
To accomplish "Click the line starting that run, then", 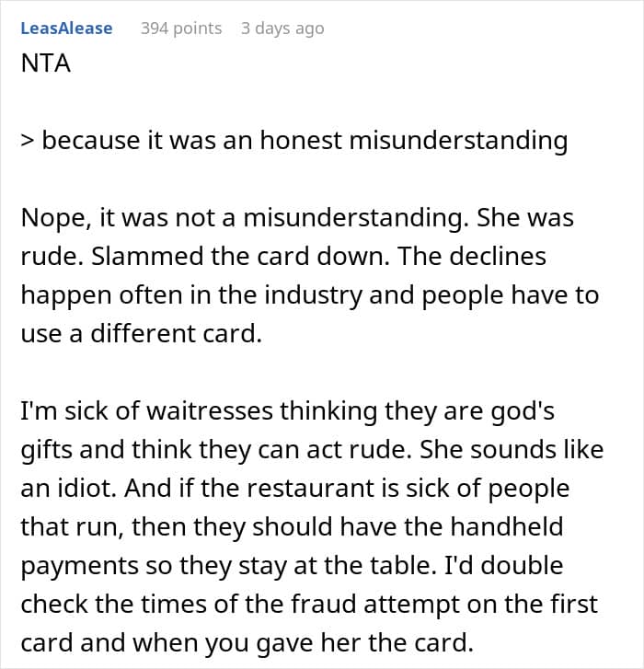I will coord(293,527).
